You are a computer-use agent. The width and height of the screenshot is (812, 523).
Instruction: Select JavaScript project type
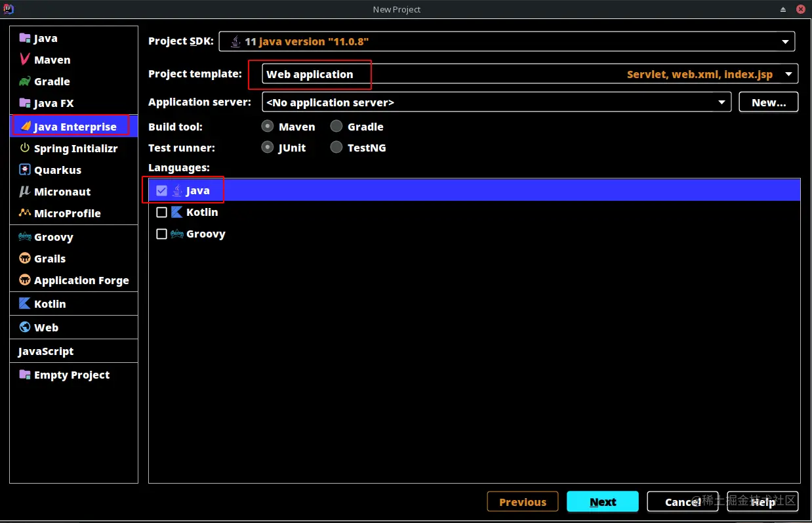[46, 351]
